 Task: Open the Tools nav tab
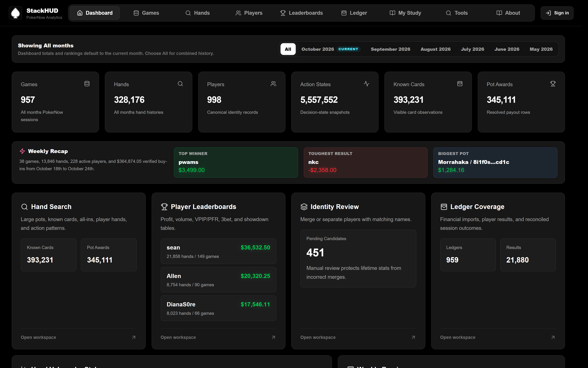(457, 13)
